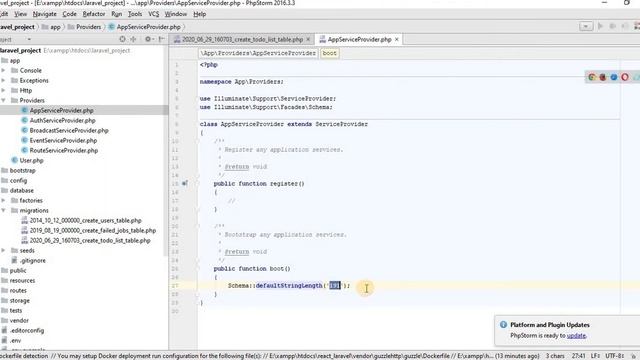The width and height of the screenshot is (640, 360).
Task: Open the Tools menu
Action: click(135, 14)
